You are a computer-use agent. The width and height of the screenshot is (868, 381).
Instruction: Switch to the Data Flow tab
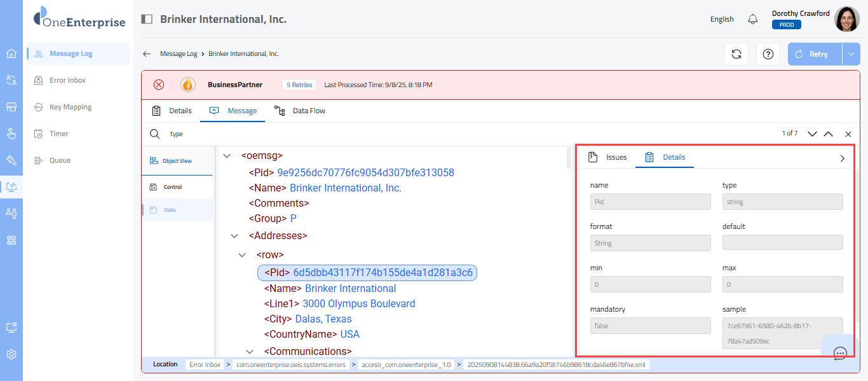(300, 111)
